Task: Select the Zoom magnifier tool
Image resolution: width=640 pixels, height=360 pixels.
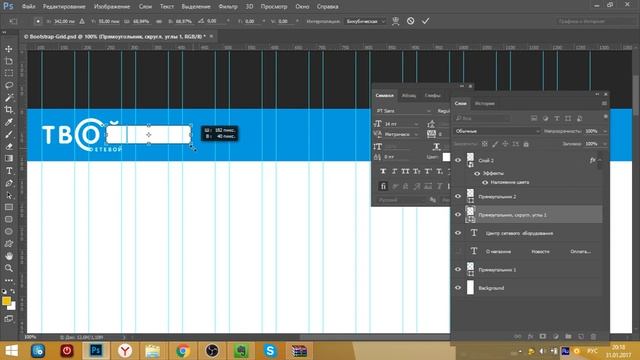Action: [9, 268]
